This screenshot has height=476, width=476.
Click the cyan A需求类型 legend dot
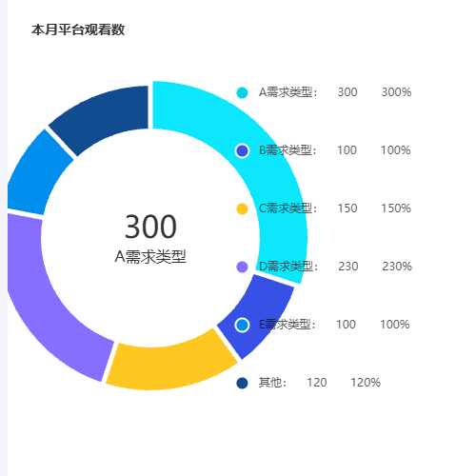[242, 92]
